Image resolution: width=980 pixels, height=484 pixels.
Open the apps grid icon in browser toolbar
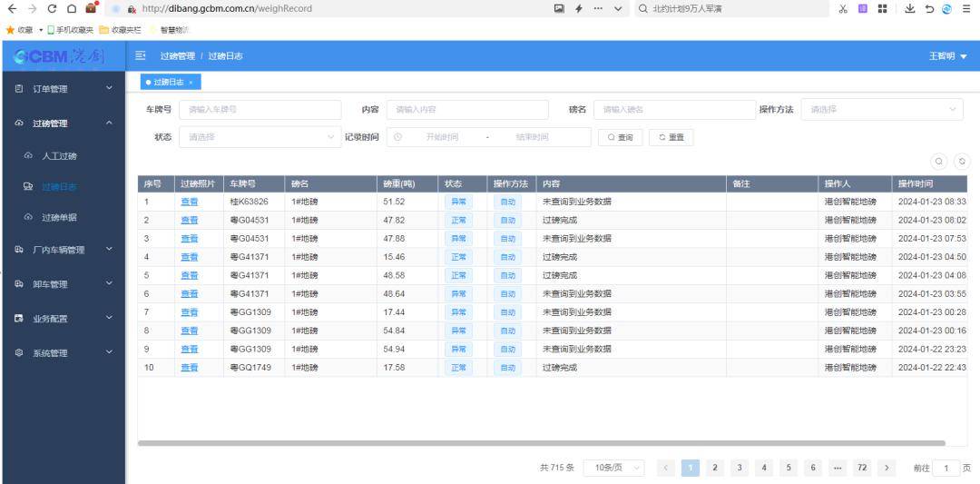pyautogui.click(x=883, y=9)
